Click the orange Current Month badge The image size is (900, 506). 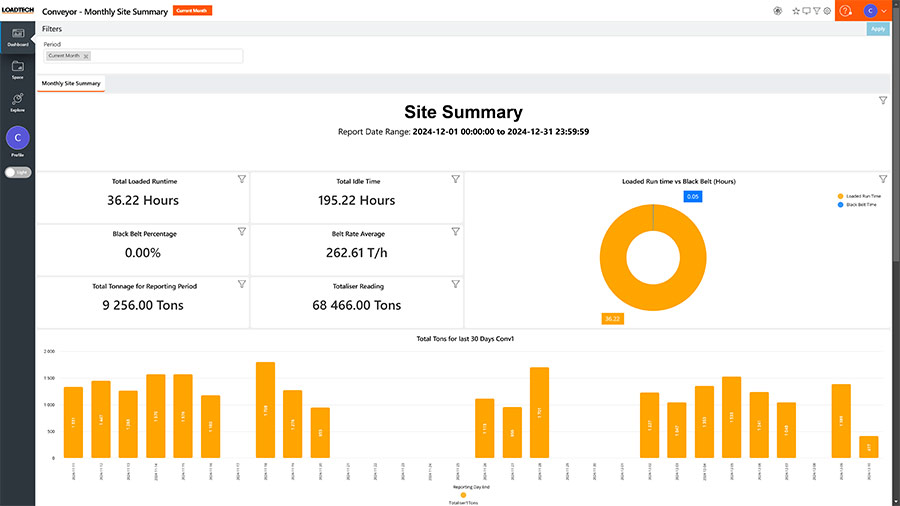tap(192, 11)
